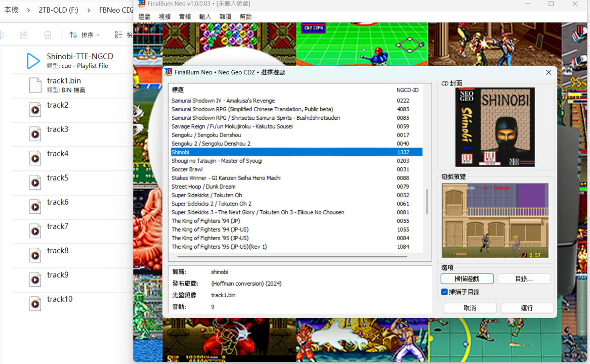Click the Shinobi gameplay preview image
Viewport: 590px width, 364px height.
[495, 221]
